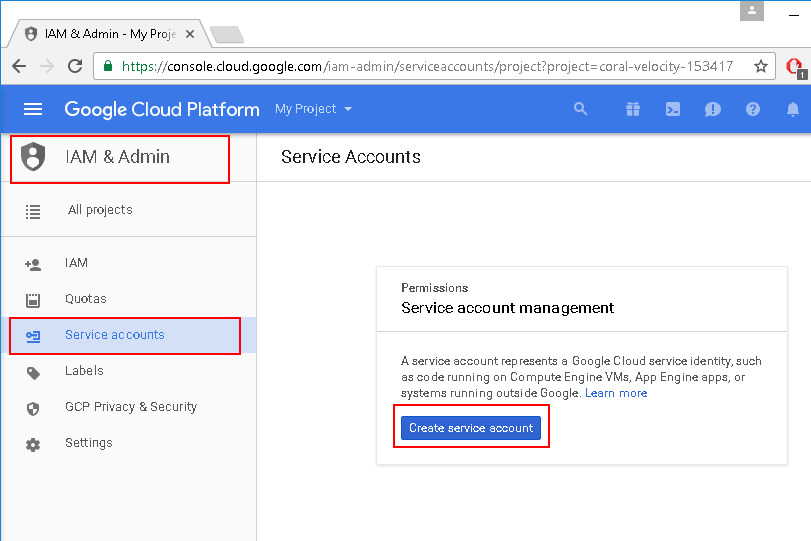Viewport: 811px width, 541px height.
Task: Open the help question mark icon
Action: pos(753,109)
